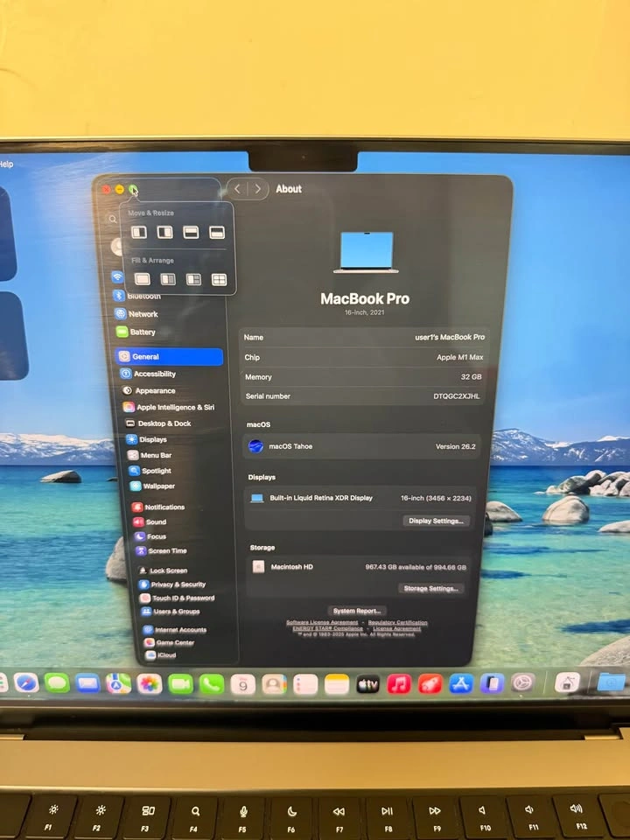This screenshot has height=840, width=630.
Task: Open the Phone app from the Dock
Action: point(212,684)
